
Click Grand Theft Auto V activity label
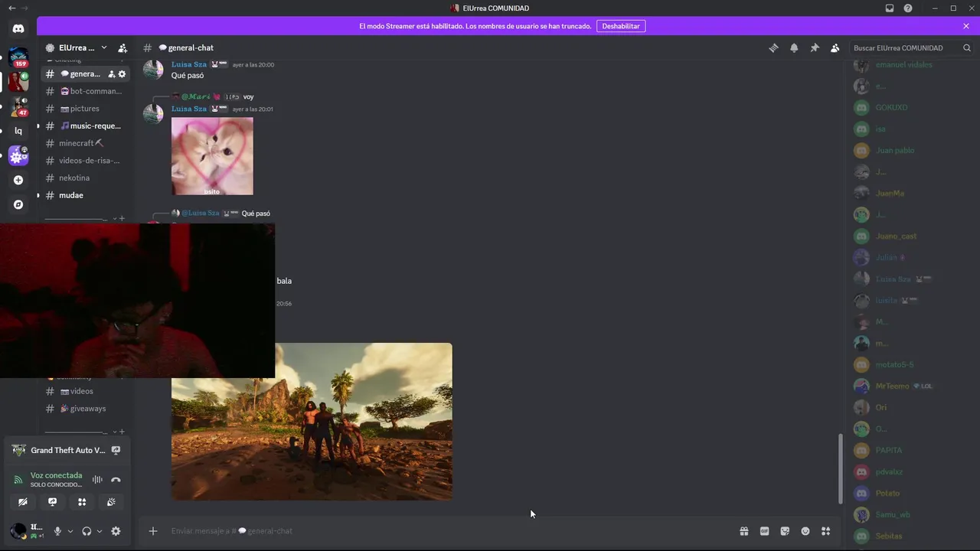[x=68, y=450]
